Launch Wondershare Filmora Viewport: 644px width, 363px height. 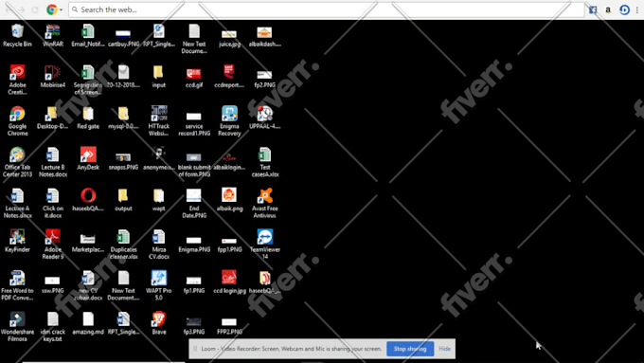coord(17,326)
